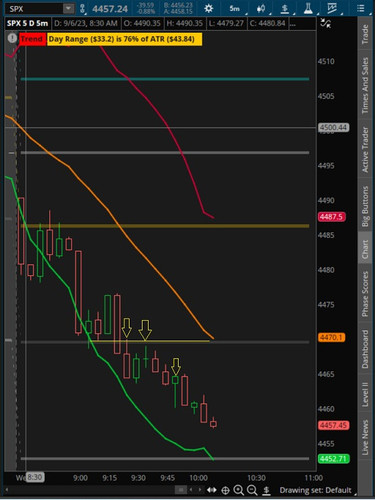The height and width of the screenshot is (500, 375).
Task: Click the 8:30 time axis label
Action: coord(35,477)
